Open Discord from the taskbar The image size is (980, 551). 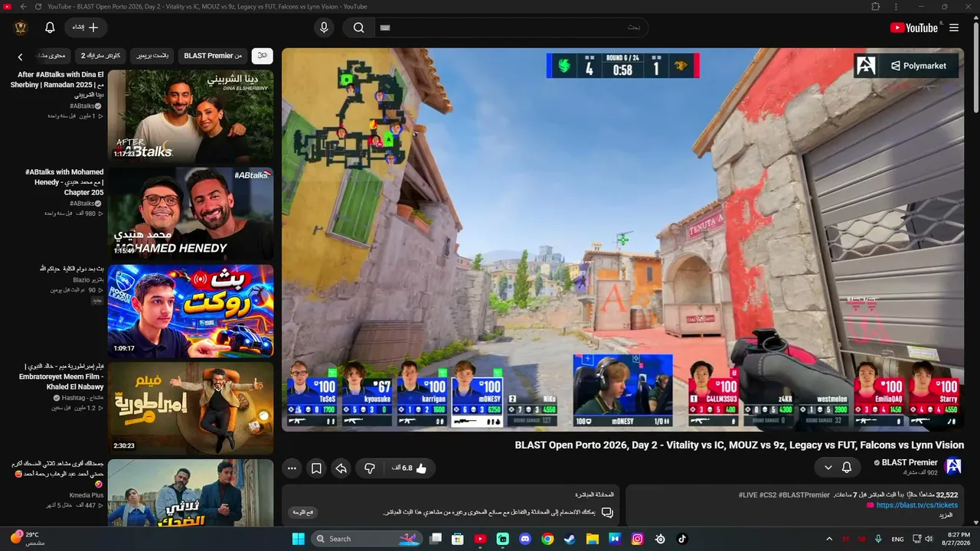click(x=525, y=539)
